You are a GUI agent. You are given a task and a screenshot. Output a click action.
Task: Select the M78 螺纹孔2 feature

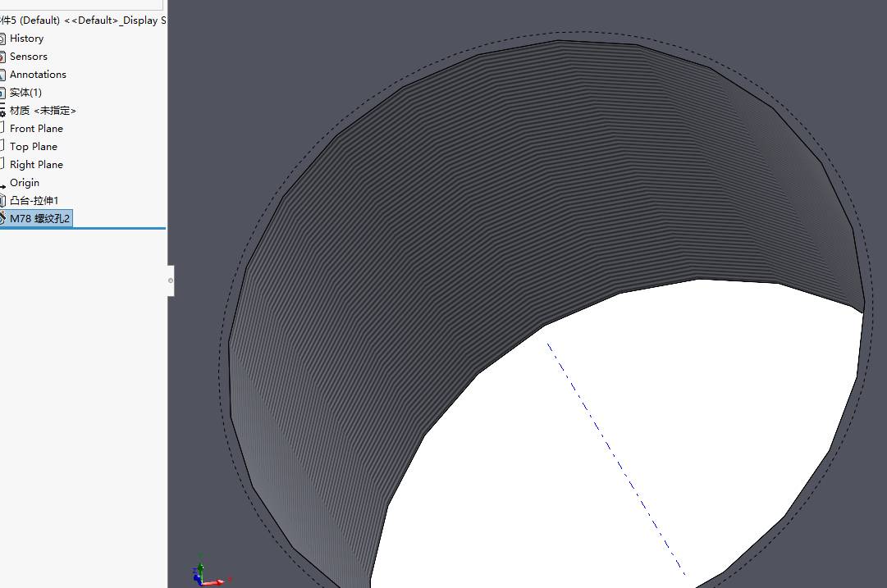click(40, 218)
